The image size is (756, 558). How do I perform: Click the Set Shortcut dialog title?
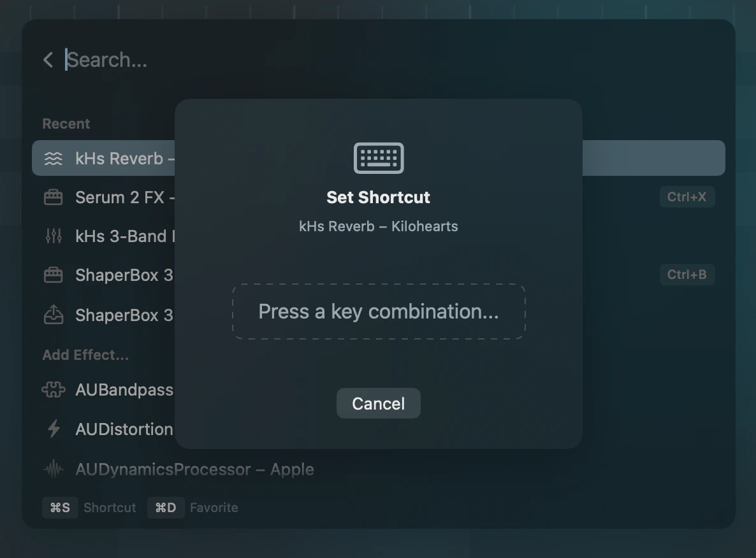379,197
